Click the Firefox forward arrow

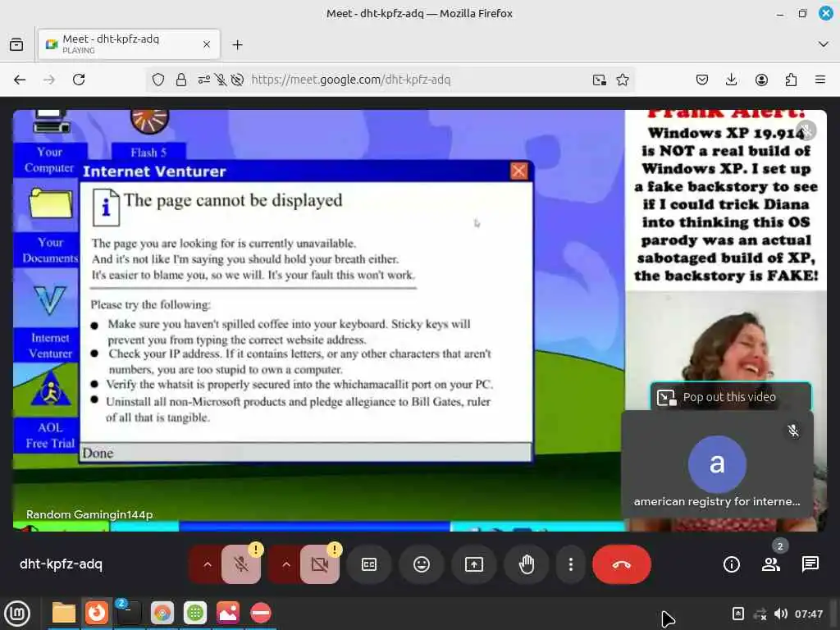pyautogui.click(x=48, y=80)
